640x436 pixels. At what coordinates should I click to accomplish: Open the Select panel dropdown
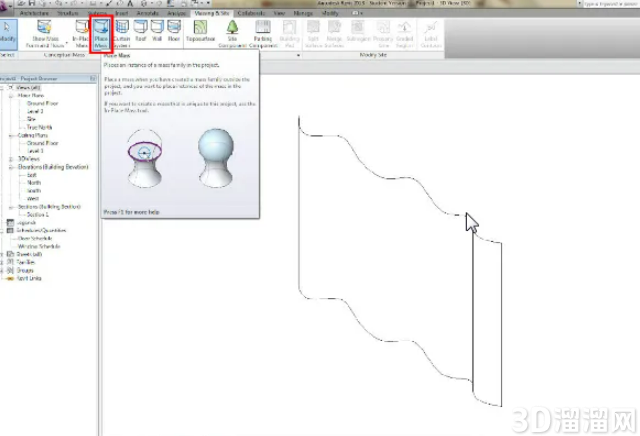point(7,55)
